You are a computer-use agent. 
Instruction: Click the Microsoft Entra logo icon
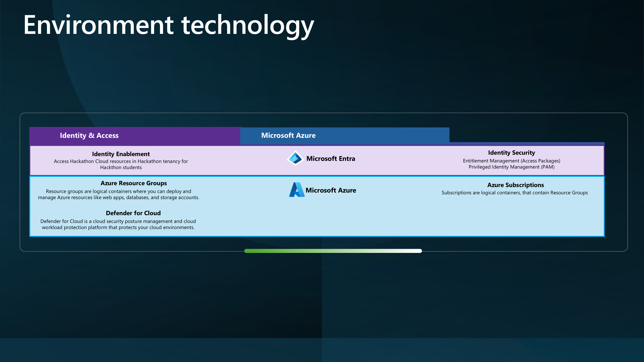(x=295, y=158)
